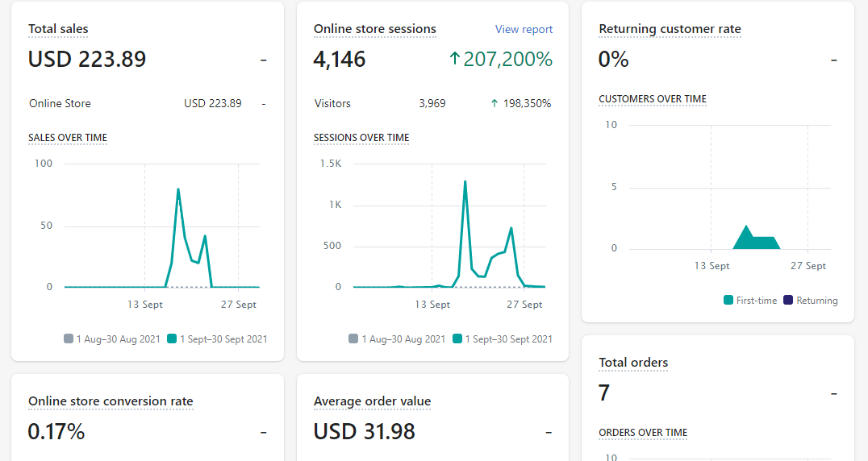Click the 4,146 sessions value

[x=340, y=59]
